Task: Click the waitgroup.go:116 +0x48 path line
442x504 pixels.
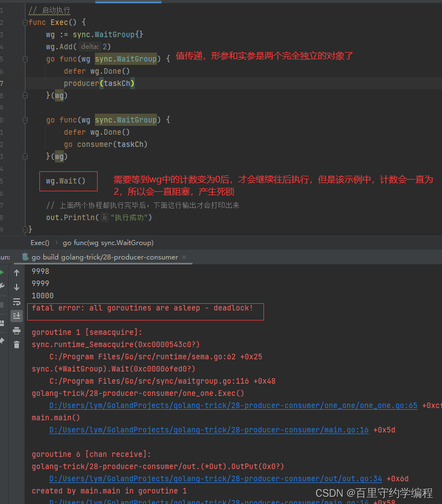Action: [x=162, y=381]
